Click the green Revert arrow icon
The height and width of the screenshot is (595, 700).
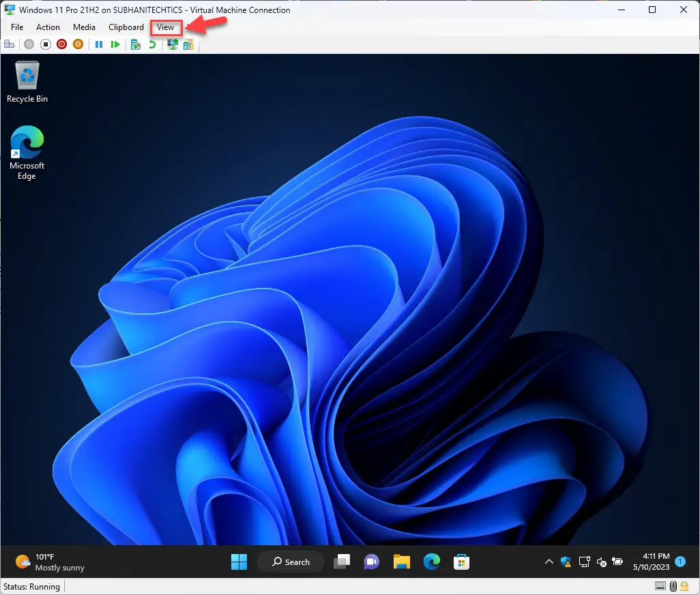152,44
